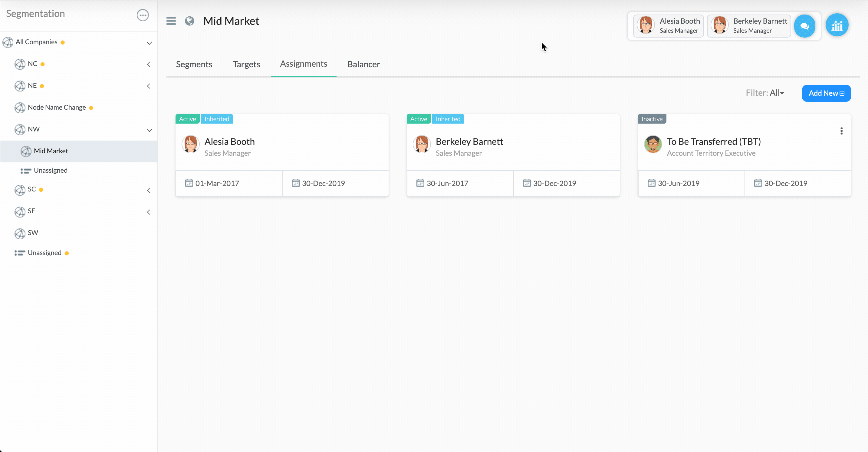This screenshot has height=452, width=868.
Task: Click the SC node globe icon
Action: coord(20,190)
